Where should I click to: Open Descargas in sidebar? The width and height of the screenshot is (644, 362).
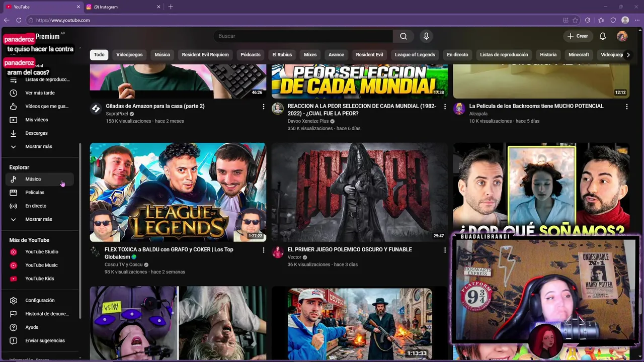tap(40, 133)
